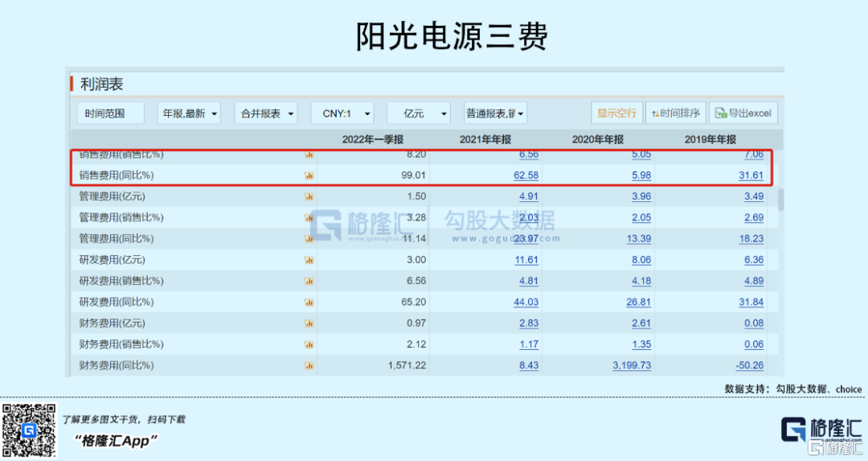Open the 1.35 link in 财务费用(销售比%) row
Viewport: 868px width, 461px height.
(x=641, y=344)
